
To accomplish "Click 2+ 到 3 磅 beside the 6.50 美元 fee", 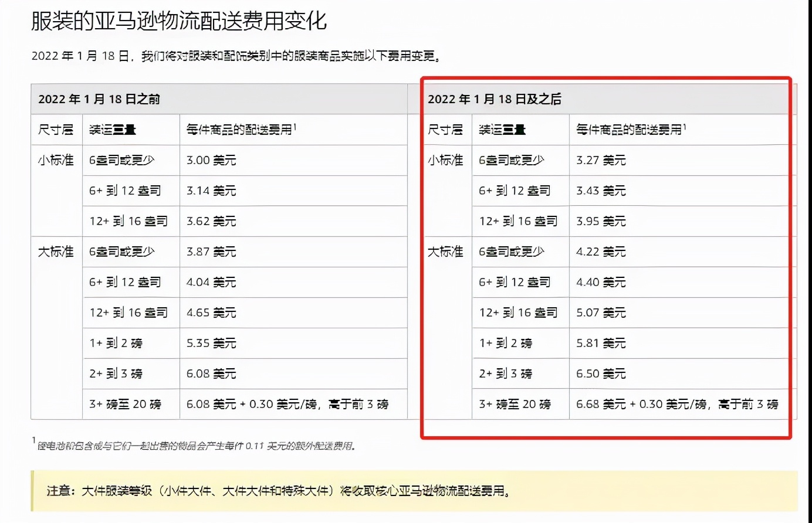I will 505,373.
